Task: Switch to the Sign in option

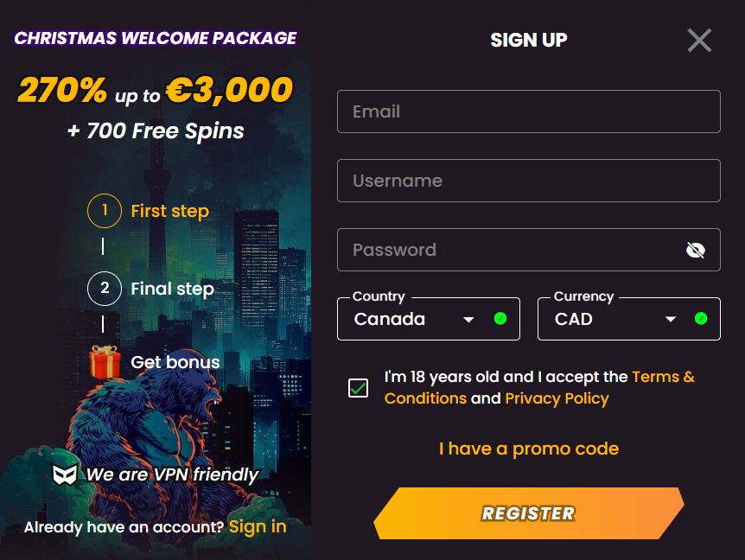Action: point(258,526)
